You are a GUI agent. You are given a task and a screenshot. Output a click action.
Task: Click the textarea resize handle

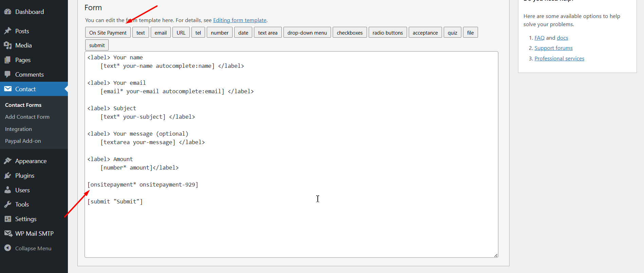point(496,255)
